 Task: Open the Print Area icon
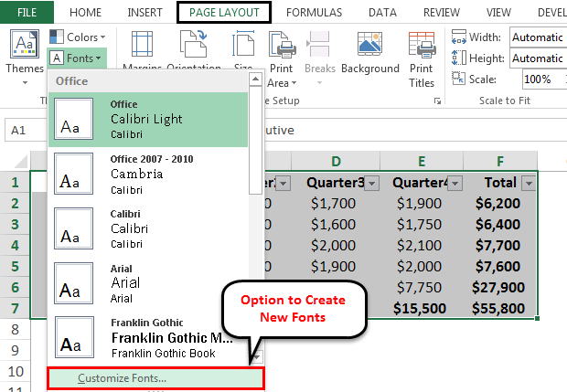[282, 44]
